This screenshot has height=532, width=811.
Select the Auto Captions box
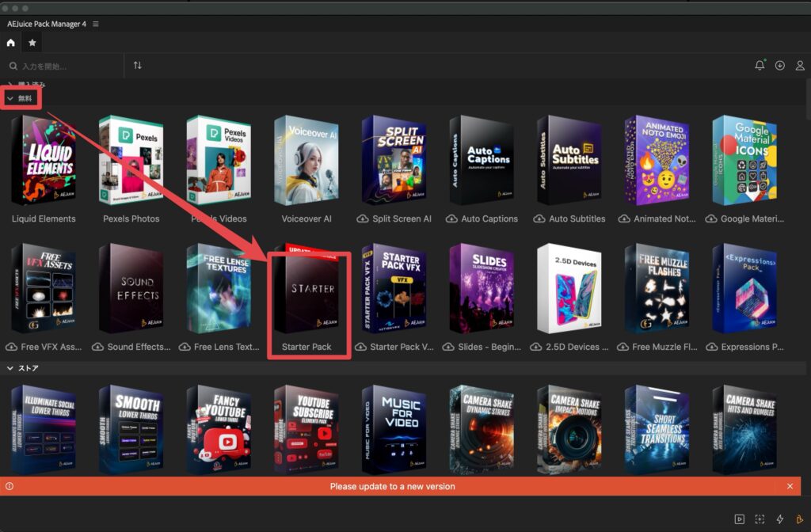(482, 160)
